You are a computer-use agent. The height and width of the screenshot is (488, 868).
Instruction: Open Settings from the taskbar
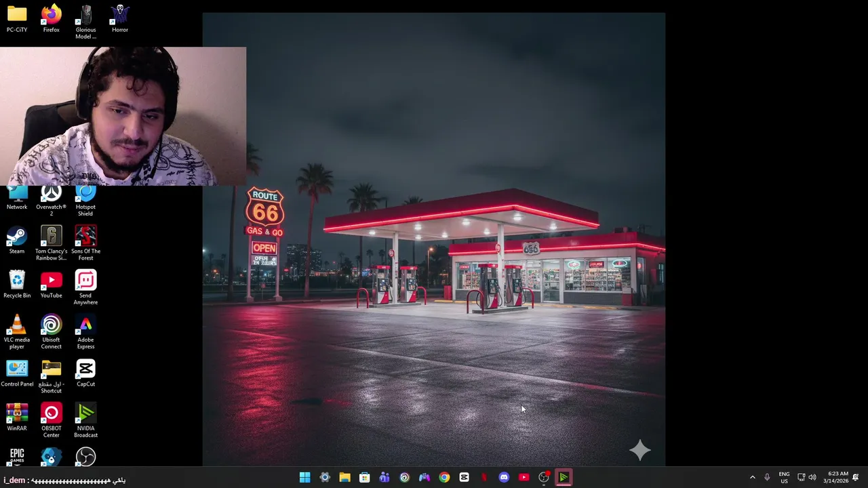(x=325, y=477)
